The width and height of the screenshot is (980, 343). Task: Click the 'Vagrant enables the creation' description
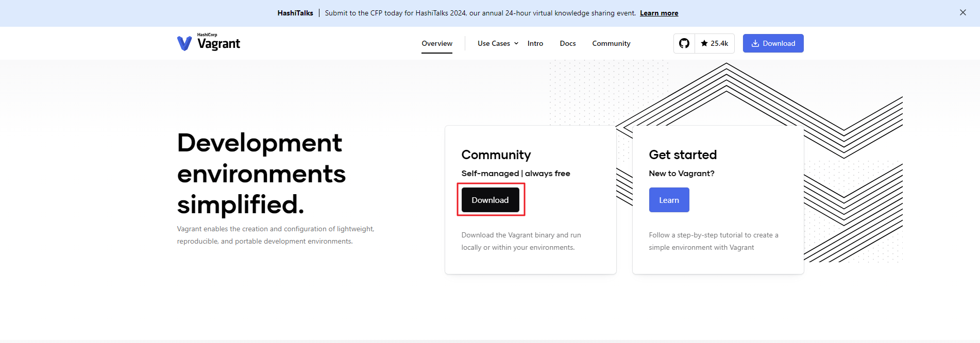276,235
